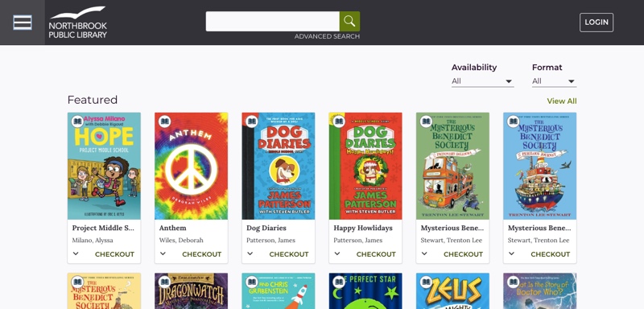Expand details chevron for Anthem
644x309 pixels.
pyautogui.click(x=163, y=253)
